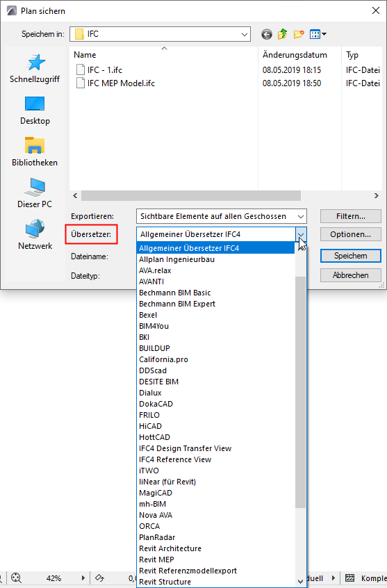Open the view menu icon
The image size is (387, 588).
[318, 34]
